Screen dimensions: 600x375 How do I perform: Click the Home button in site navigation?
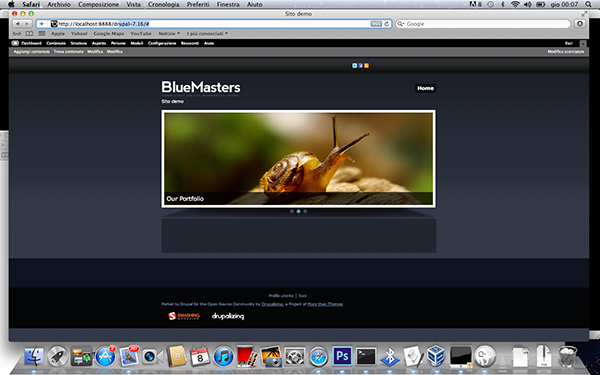click(x=426, y=88)
